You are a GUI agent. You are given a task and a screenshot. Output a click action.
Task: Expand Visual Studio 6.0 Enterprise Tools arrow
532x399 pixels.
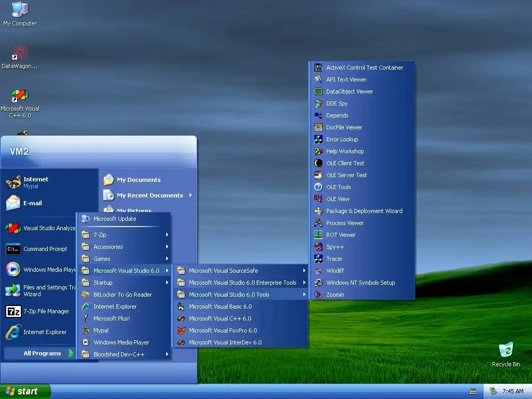(x=304, y=282)
